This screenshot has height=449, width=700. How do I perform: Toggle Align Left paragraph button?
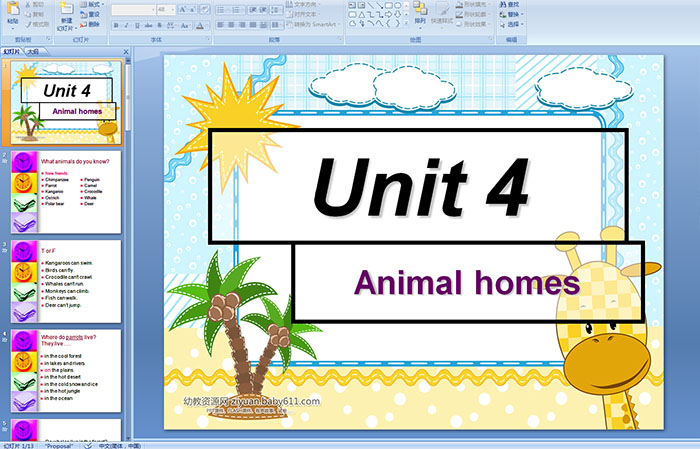(x=221, y=25)
